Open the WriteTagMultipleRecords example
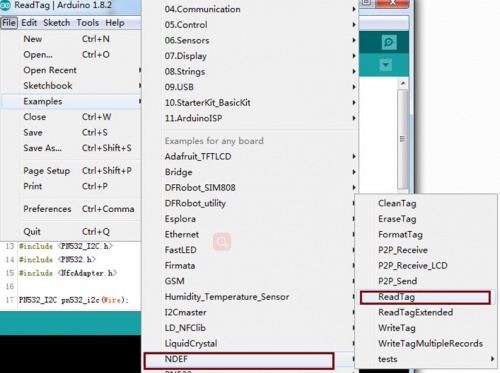Viewport: 500px width, 373px height. (x=426, y=344)
